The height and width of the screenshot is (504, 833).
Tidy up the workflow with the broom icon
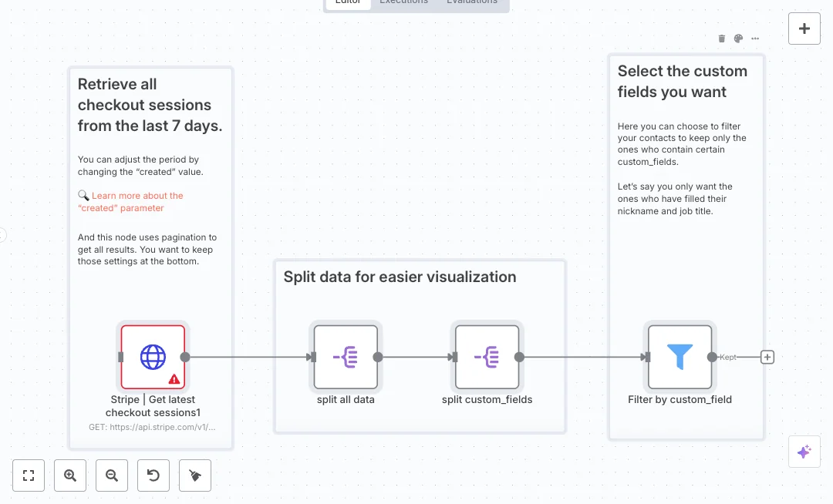click(195, 475)
